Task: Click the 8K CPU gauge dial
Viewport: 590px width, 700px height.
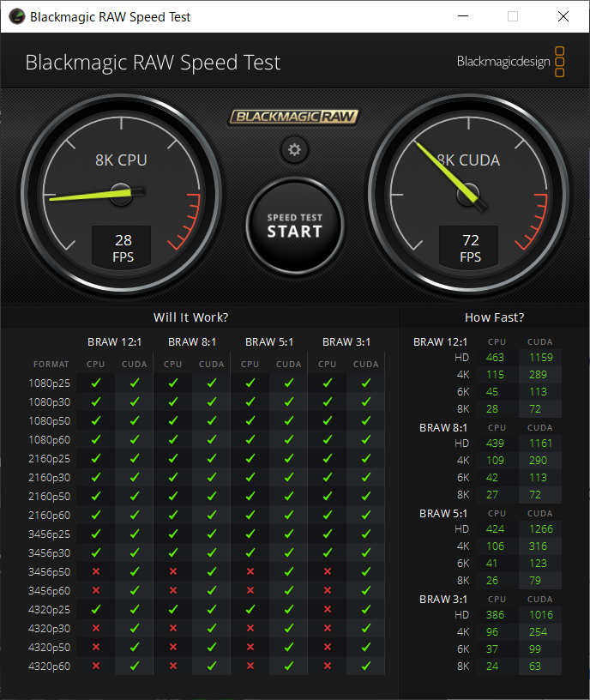Action: click(121, 195)
